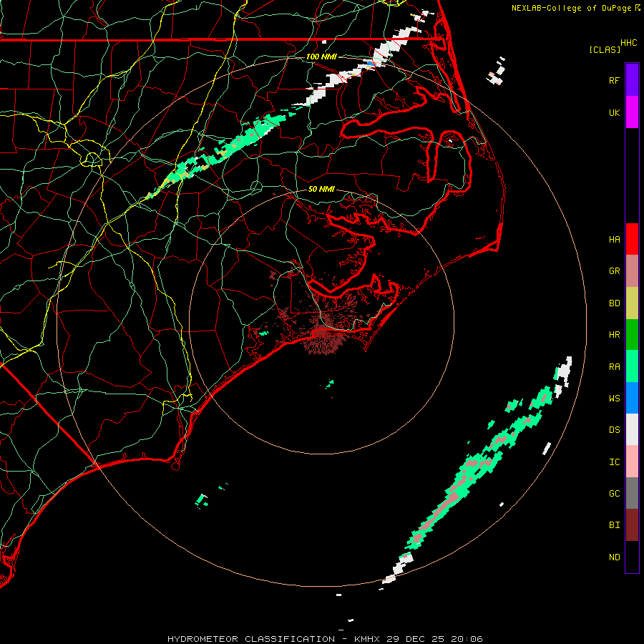
Task: Click the ND legend label
Action: (614, 557)
